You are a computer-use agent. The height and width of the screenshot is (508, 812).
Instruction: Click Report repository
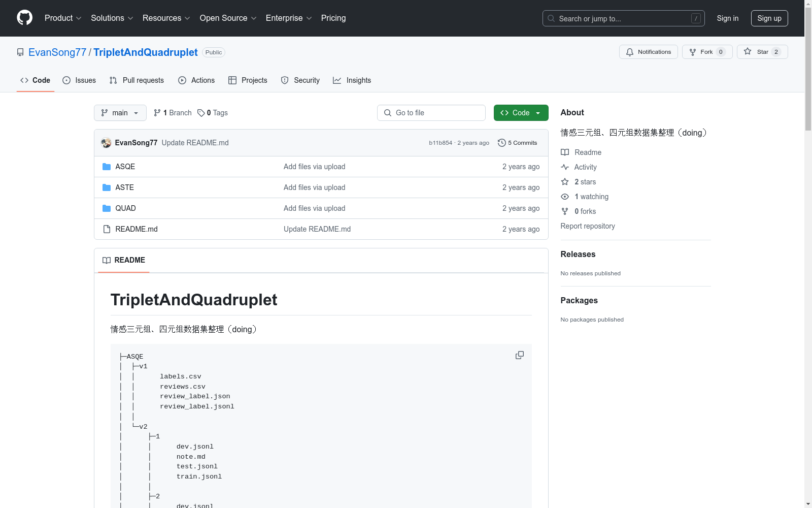[x=588, y=226]
